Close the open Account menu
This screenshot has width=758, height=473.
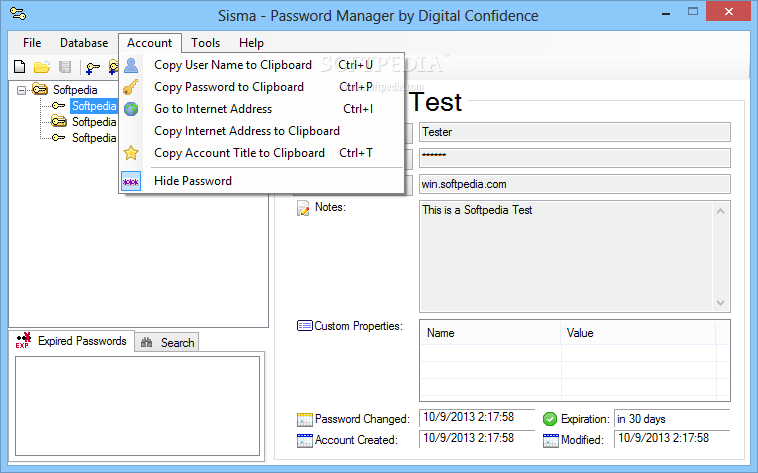click(149, 43)
